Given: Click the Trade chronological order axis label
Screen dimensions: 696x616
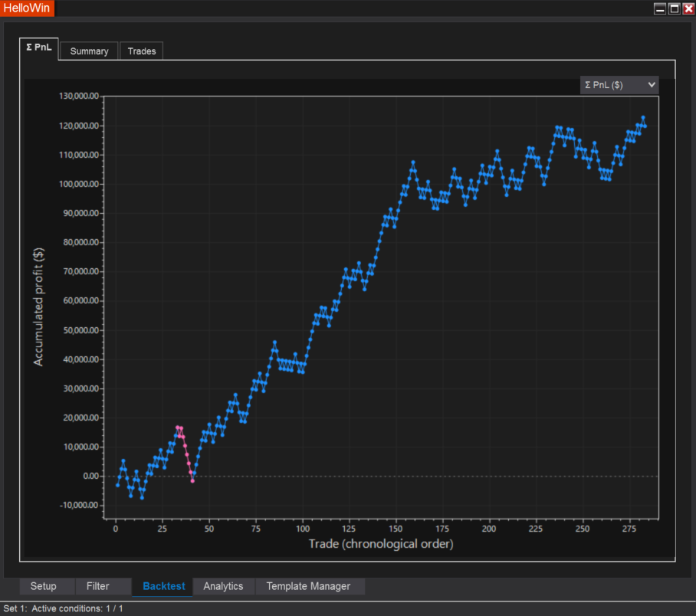Looking at the screenshot, I should coord(380,544).
